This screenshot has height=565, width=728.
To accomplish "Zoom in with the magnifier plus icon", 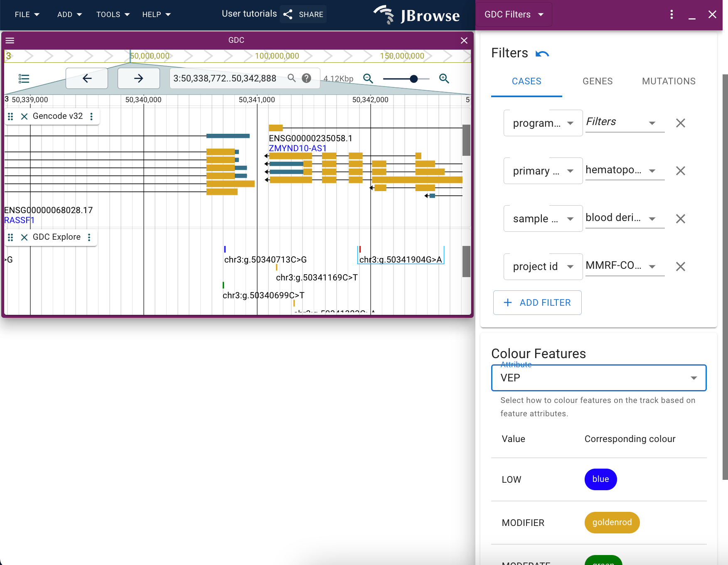I will 444,79.
